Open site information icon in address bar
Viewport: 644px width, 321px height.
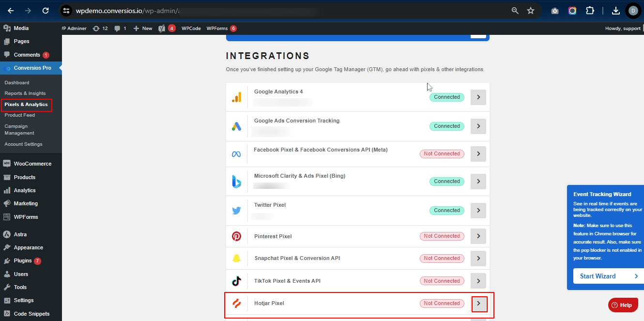pos(66,10)
